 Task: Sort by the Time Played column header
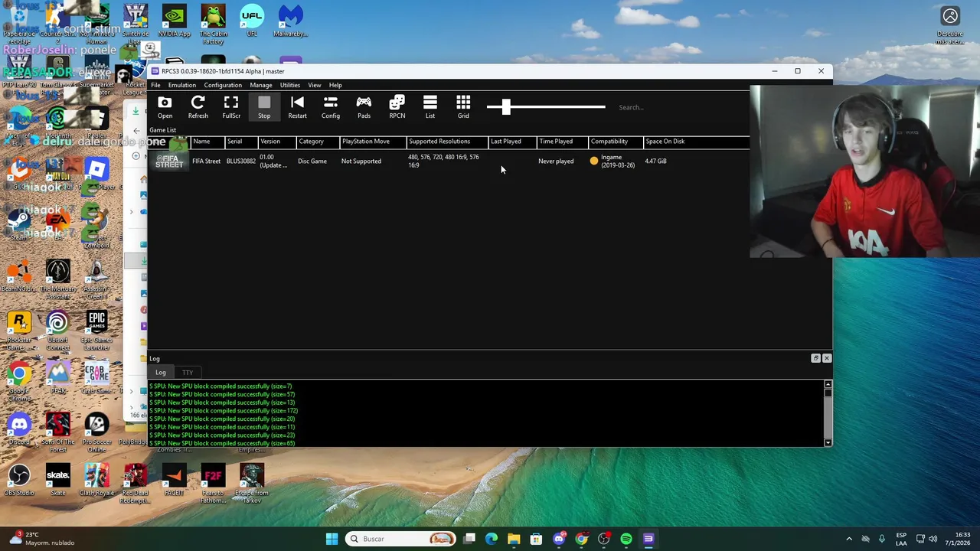pyautogui.click(x=562, y=142)
